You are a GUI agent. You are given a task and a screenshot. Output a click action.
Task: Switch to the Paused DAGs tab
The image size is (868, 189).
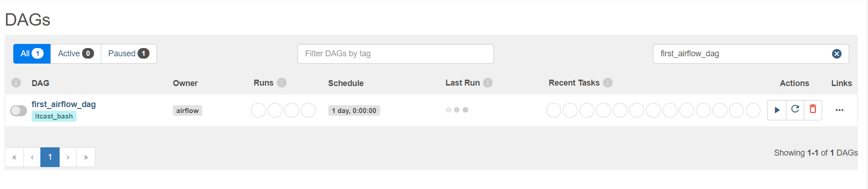click(129, 54)
